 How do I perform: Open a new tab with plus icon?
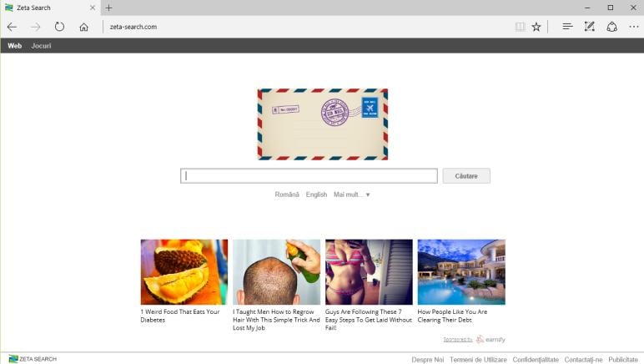[108, 8]
